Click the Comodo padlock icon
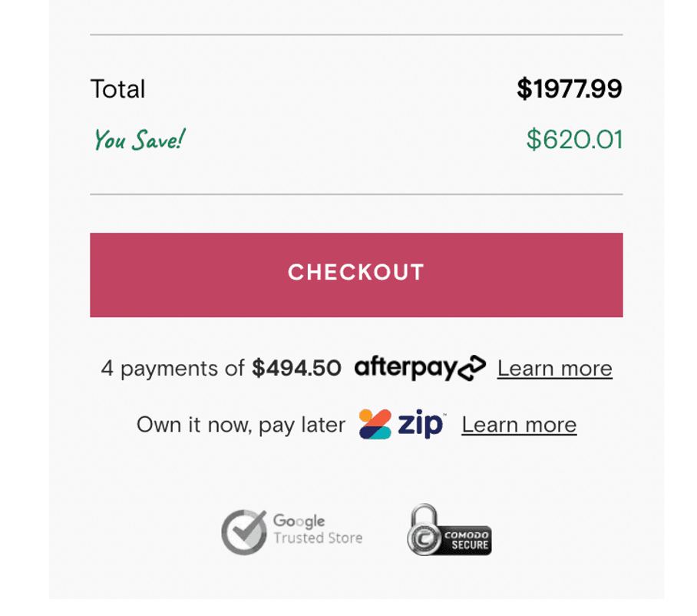 [x=423, y=530]
